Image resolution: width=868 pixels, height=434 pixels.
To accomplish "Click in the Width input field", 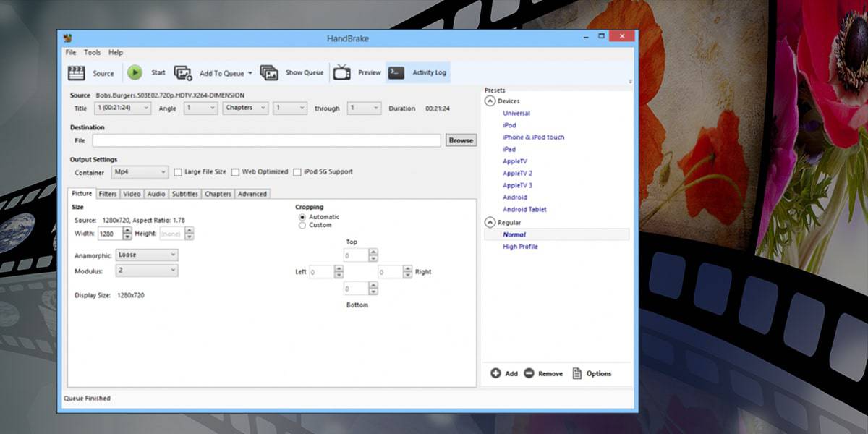I will [109, 234].
